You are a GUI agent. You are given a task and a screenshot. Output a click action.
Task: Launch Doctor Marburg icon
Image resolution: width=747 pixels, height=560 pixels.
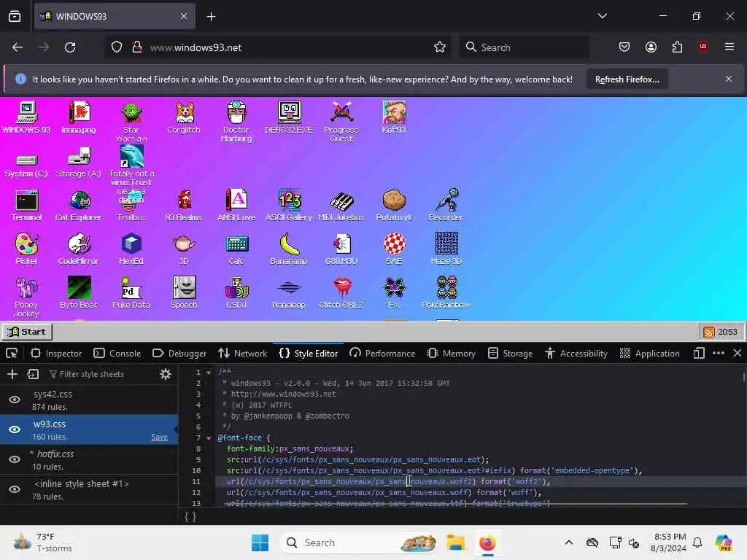(236, 122)
